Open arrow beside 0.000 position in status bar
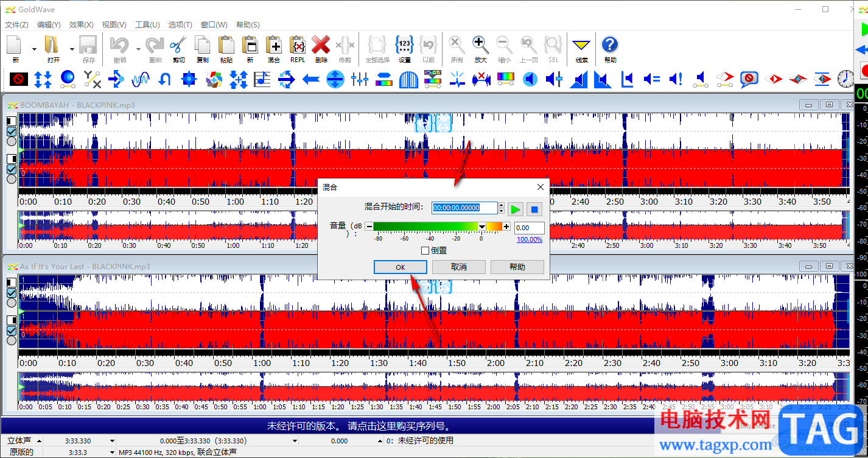Screen dimensions: 868x458 pyautogui.click(x=380, y=440)
